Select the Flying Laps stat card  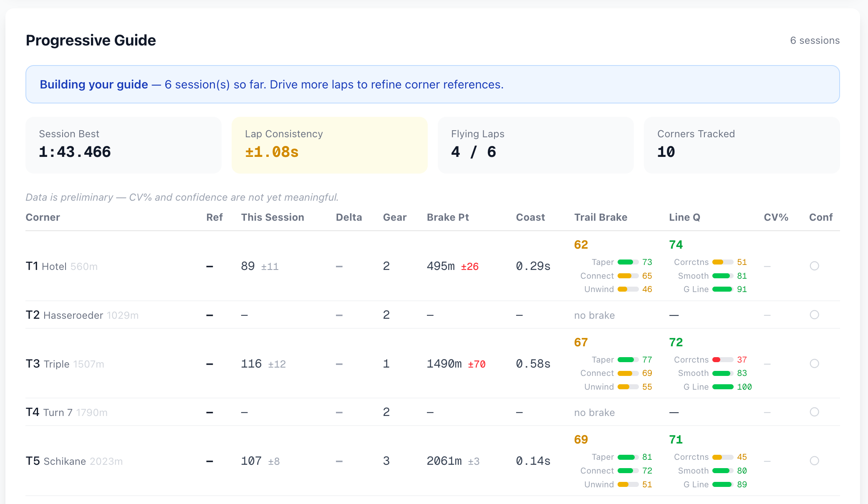pos(535,145)
